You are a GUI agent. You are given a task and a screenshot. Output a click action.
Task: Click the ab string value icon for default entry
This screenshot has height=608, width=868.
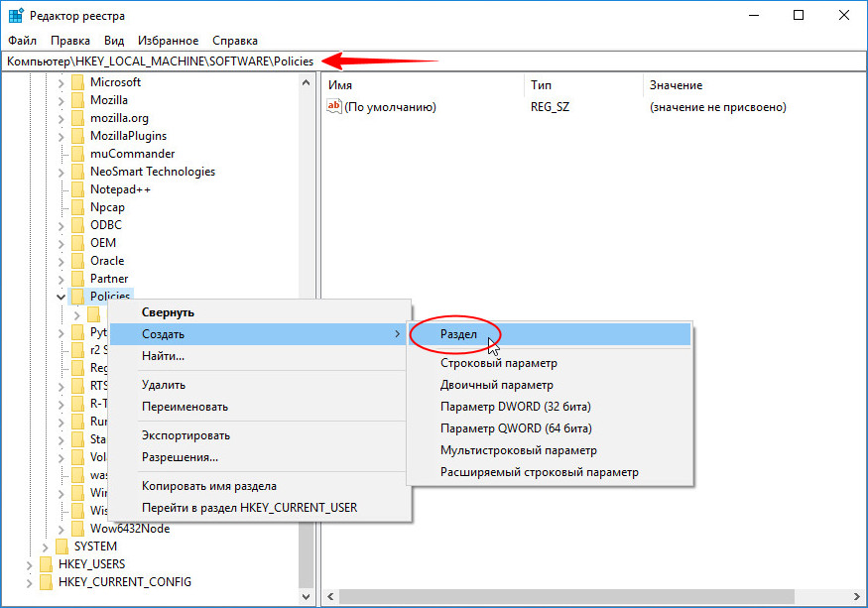click(333, 106)
